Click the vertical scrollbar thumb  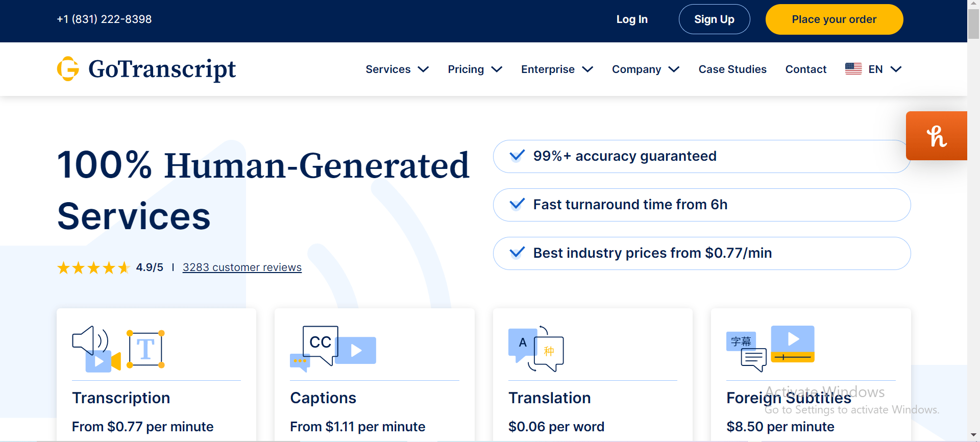click(x=973, y=24)
